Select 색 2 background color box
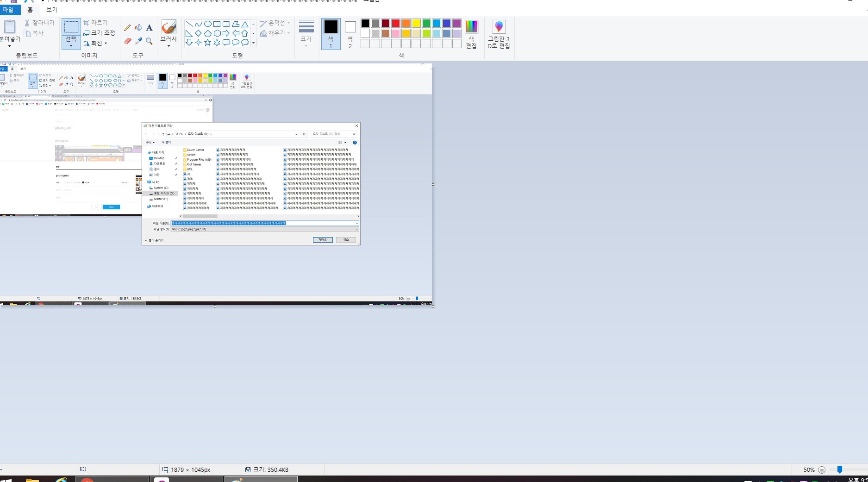Image resolution: width=868 pixels, height=482 pixels. 350,34
